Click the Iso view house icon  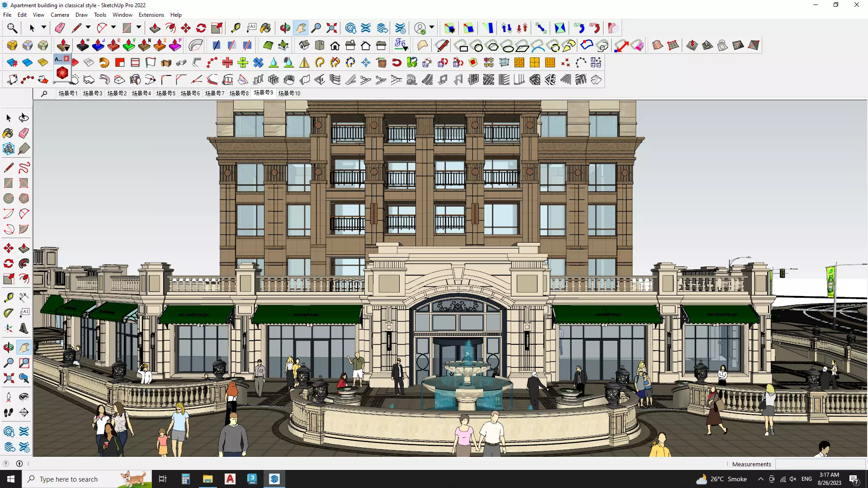pos(304,45)
